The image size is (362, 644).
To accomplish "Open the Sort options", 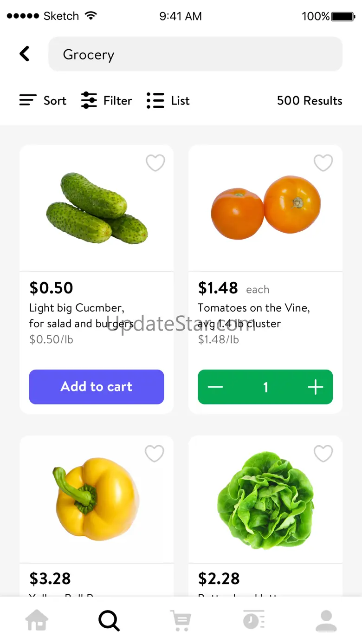I will coord(43,101).
